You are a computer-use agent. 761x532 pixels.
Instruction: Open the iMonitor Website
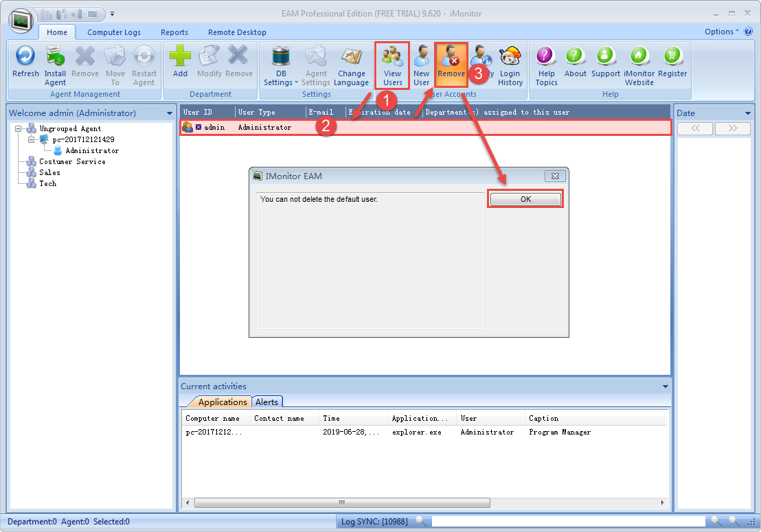click(x=639, y=66)
